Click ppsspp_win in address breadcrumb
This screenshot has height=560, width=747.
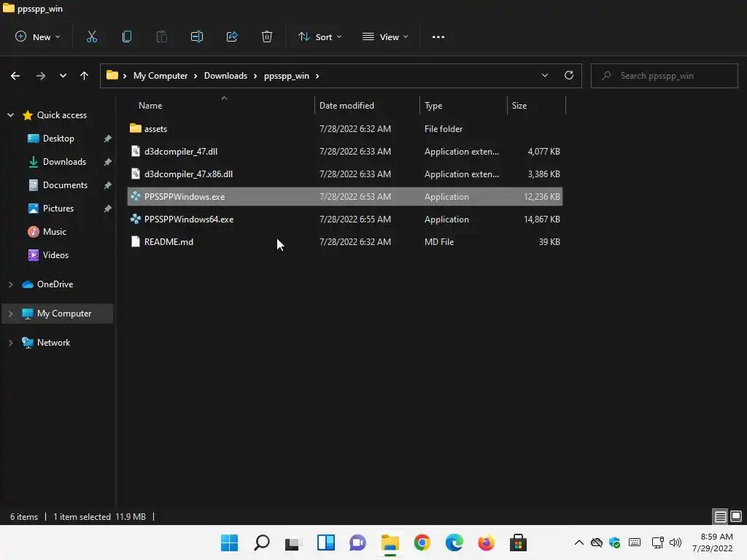tap(286, 76)
